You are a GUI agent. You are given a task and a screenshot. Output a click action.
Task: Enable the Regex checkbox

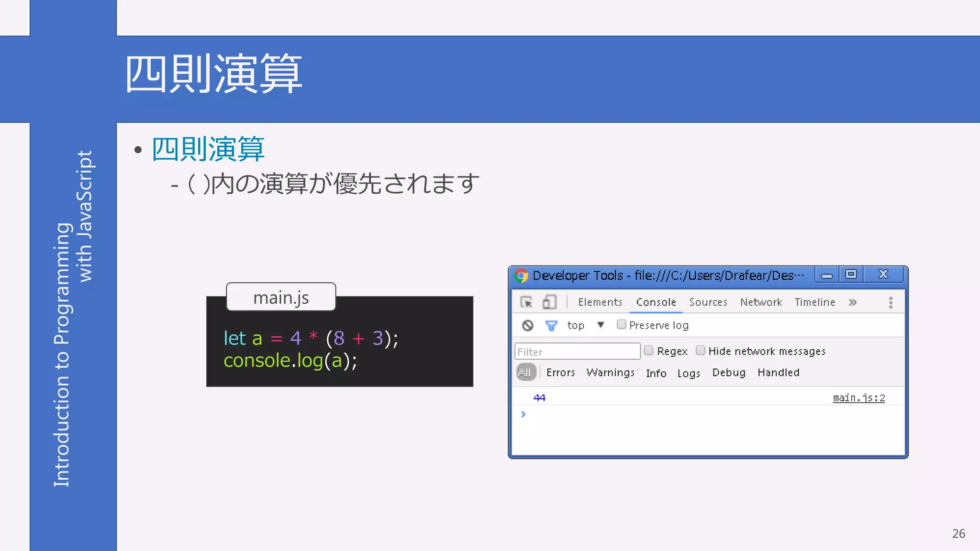[648, 350]
